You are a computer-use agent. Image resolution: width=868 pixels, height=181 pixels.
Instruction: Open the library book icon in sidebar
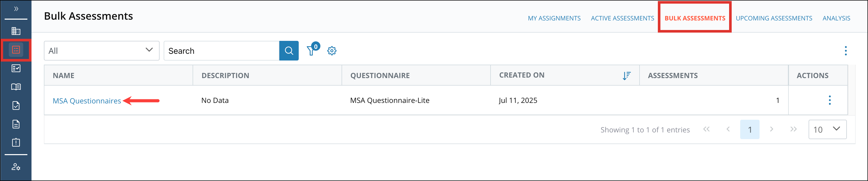(16, 87)
